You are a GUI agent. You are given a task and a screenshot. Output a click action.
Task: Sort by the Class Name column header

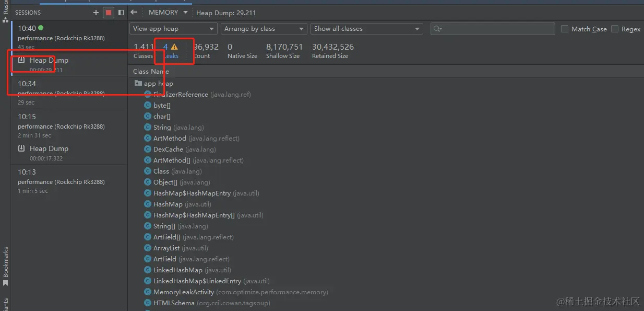pos(151,72)
